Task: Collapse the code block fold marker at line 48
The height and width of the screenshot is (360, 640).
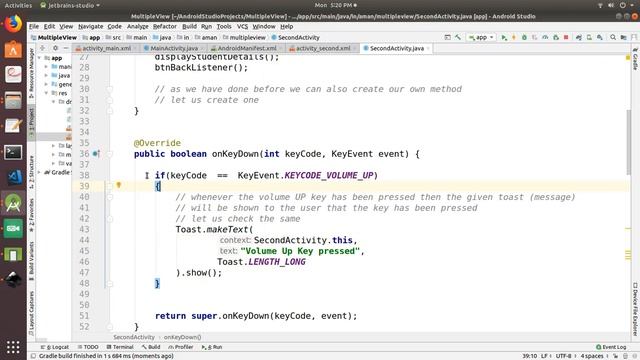Action: coord(109,284)
